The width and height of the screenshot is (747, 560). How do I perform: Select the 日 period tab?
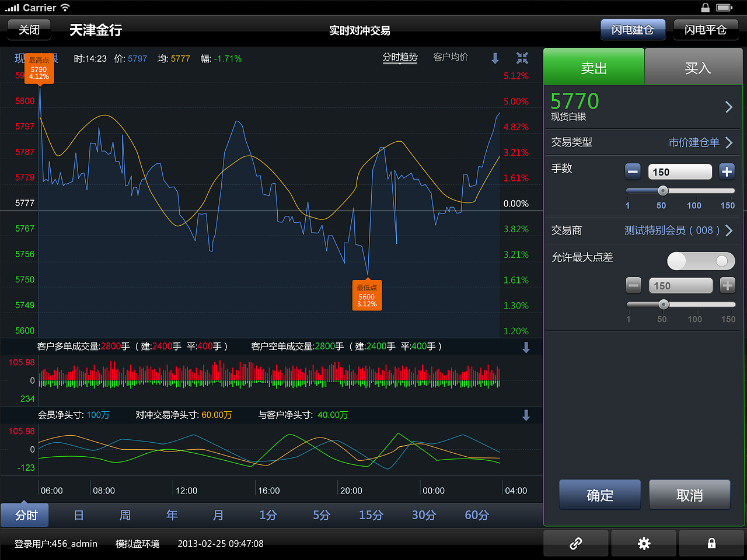coord(79,515)
